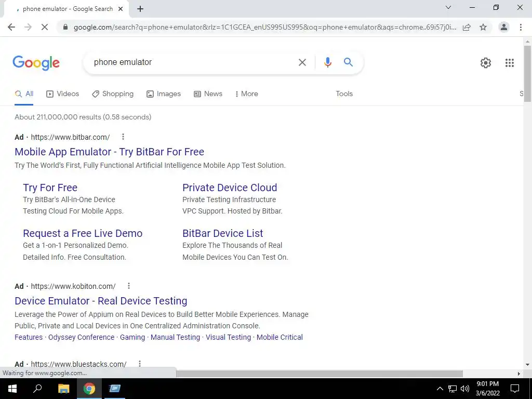Open Windows taskbar search

(x=37, y=389)
